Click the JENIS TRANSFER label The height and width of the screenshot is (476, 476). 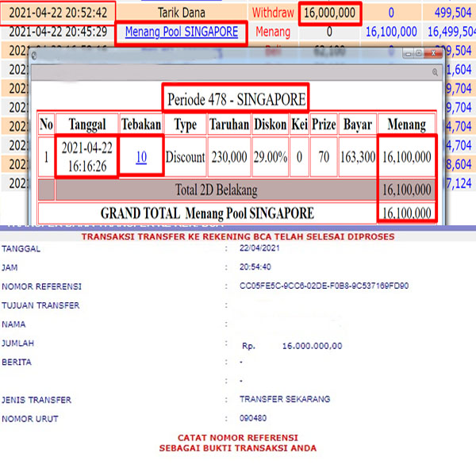(36, 400)
